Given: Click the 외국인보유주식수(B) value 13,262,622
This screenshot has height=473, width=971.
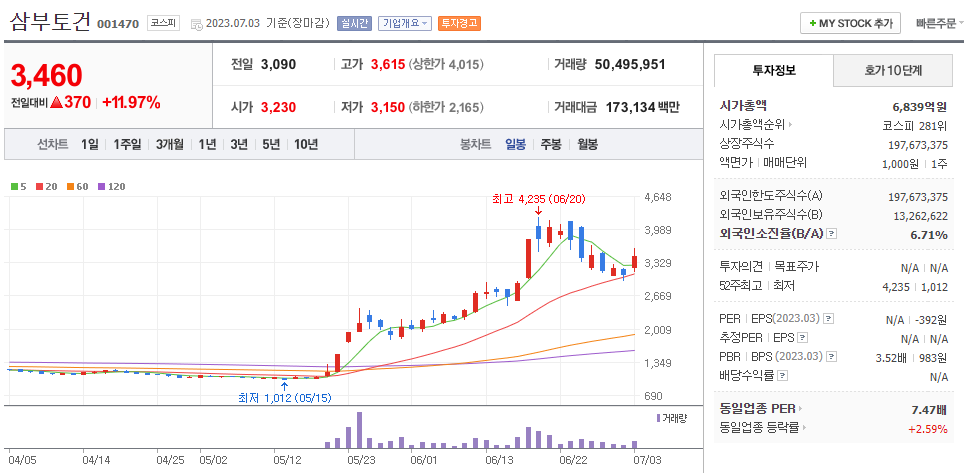Looking at the screenshot, I should click(920, 216).
